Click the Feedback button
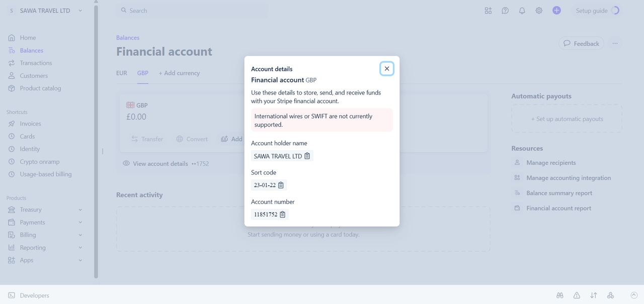644x304 pixels. pyautogui.click(x=582, y=44)
